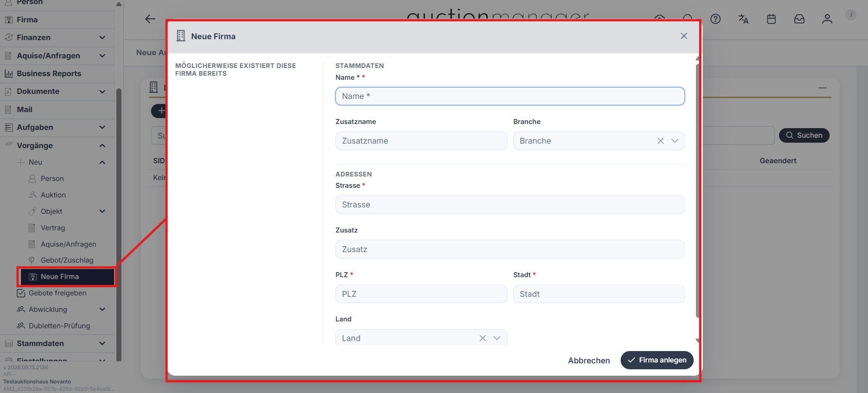Open the inbox tray icon

tap(799, 19)
